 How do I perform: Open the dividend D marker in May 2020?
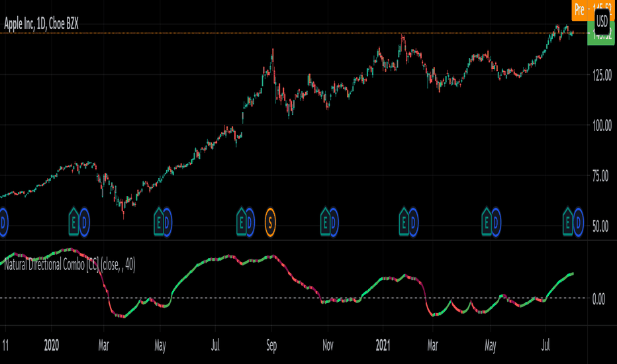tap(167, 222)
